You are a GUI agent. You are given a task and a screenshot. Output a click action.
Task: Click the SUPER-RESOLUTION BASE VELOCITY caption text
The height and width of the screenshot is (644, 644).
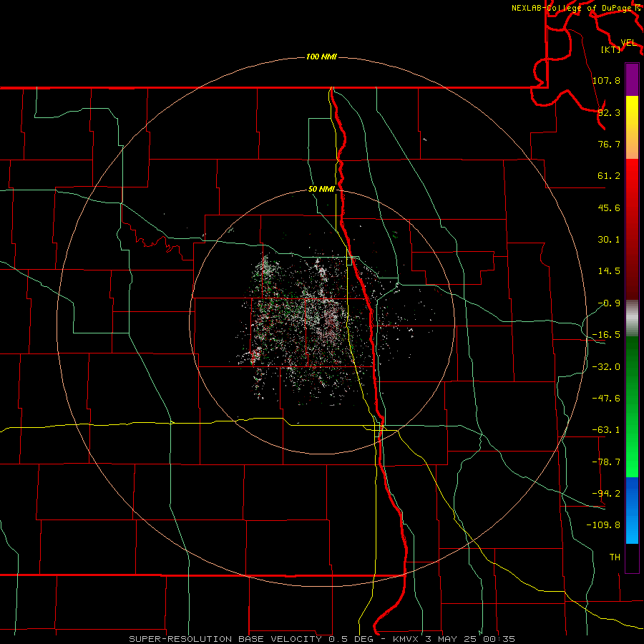click(225, 639)
